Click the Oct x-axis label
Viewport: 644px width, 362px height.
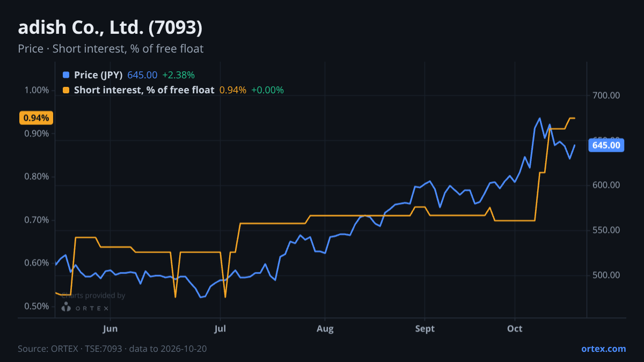(515, 329)
